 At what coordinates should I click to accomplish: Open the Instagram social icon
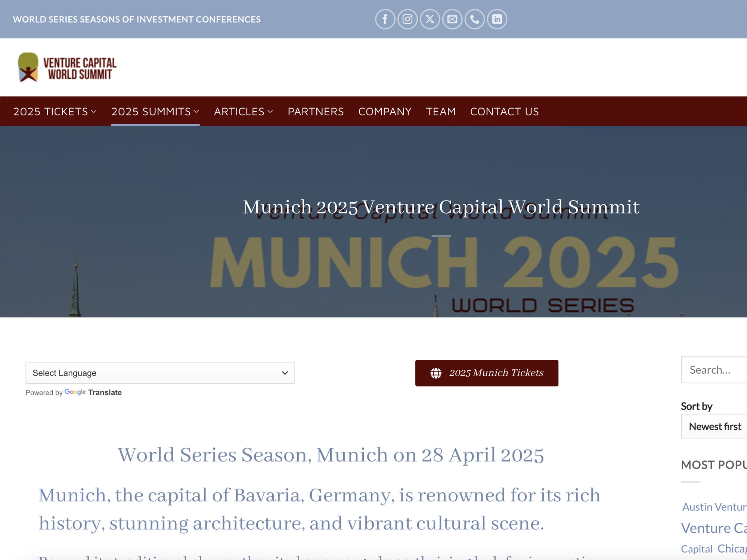(x=407, y=19)
